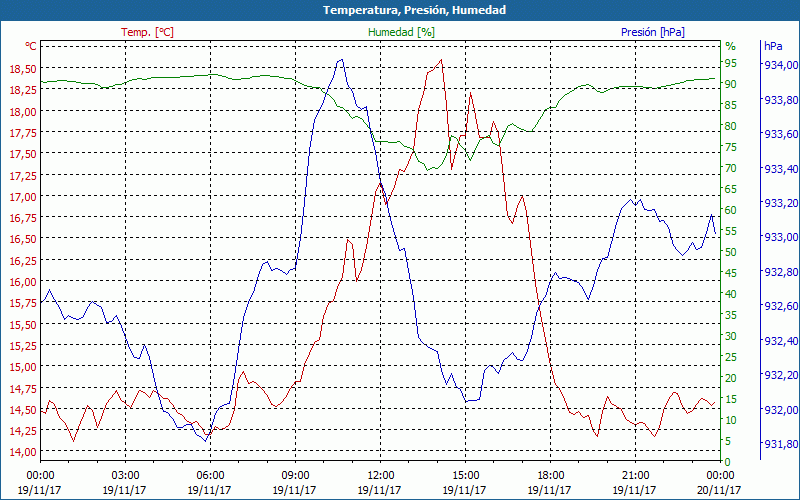Click time axis label '06:00'
Viewport: 800px width, 500px height.
(x=210, y=476)
